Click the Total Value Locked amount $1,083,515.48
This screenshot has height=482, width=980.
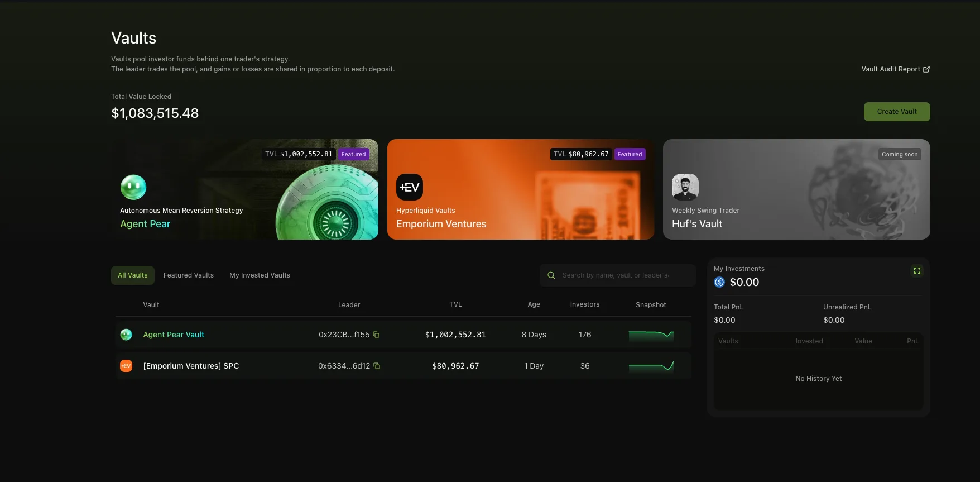click(x=155, y=113)
